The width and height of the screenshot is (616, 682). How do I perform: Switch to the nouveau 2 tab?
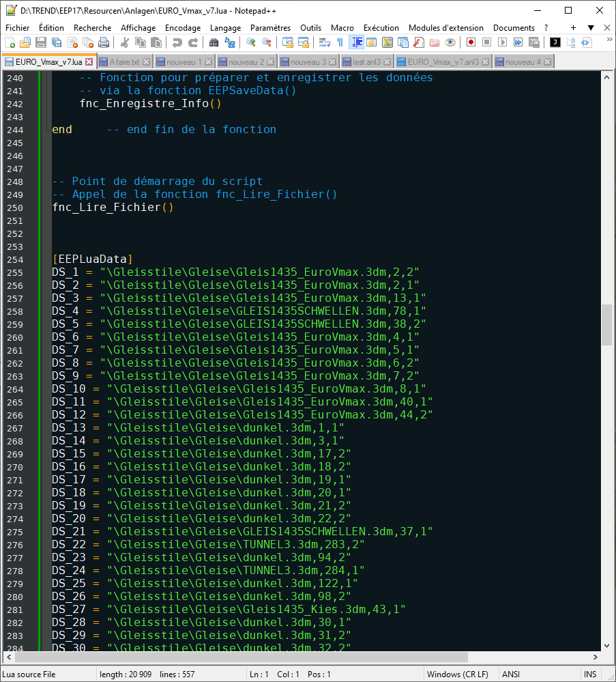246,61
